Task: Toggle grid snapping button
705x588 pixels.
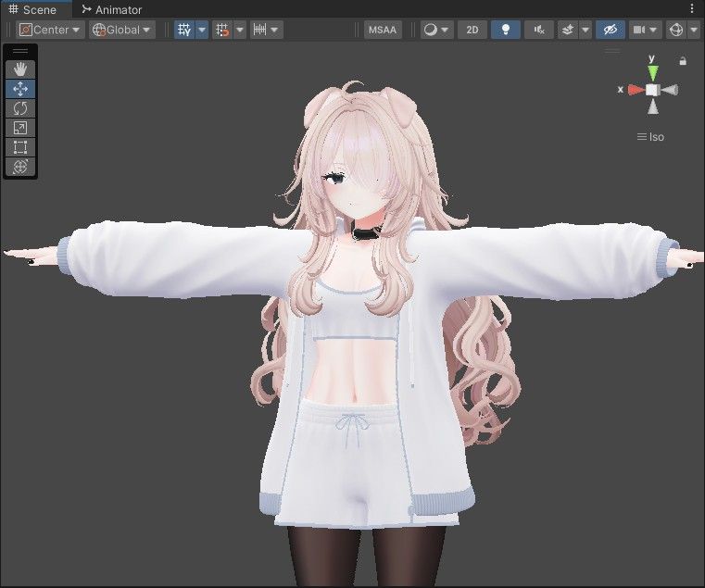Action: coord(222,30)
